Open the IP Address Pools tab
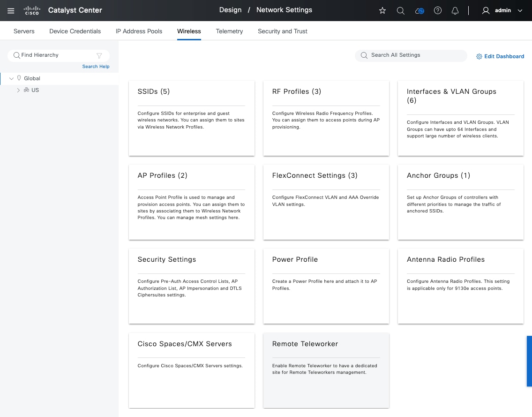532x417 pixels. point(139,31)
